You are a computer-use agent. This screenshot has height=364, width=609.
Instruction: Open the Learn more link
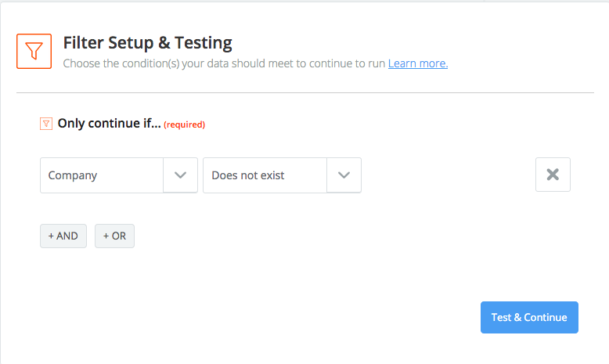[x=418, y=63]
